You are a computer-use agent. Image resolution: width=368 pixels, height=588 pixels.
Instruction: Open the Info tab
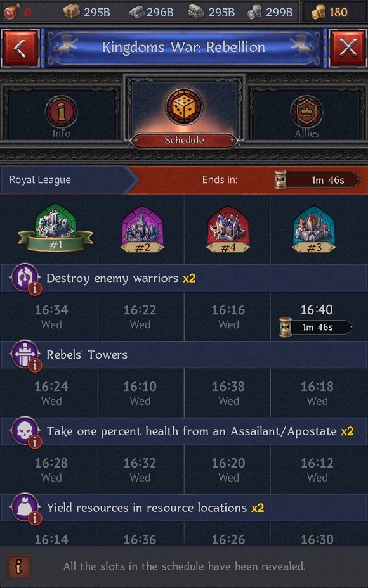tap(61, 115)
